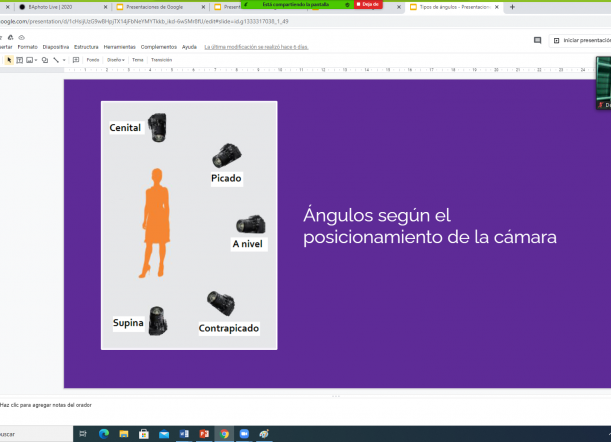The image size is (611, 442).
Task: Select the cursor arrow tool
Action: (8, 60)
